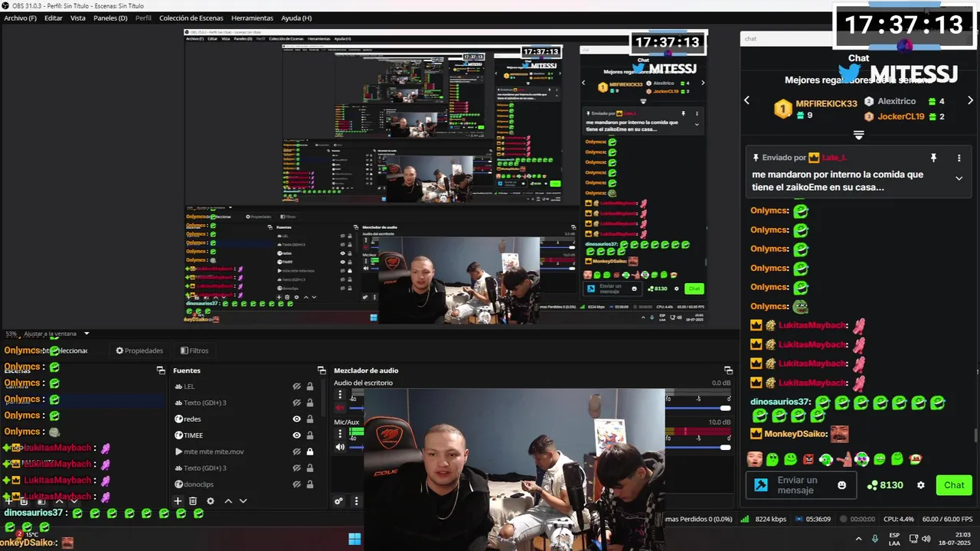The height and width of the screenshot is (551, 980).
Task: Click the stream bitrate signal icon
Action: (744, 519)
